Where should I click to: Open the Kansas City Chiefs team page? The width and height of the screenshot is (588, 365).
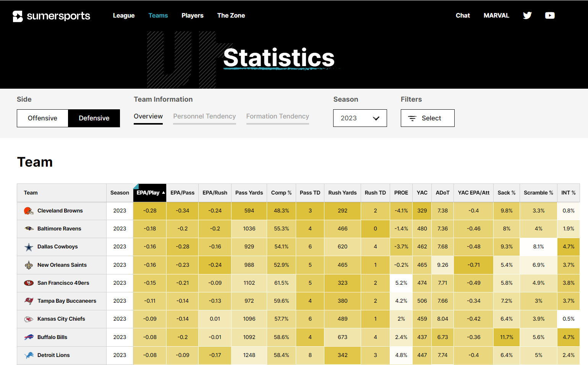pos(61,319)
